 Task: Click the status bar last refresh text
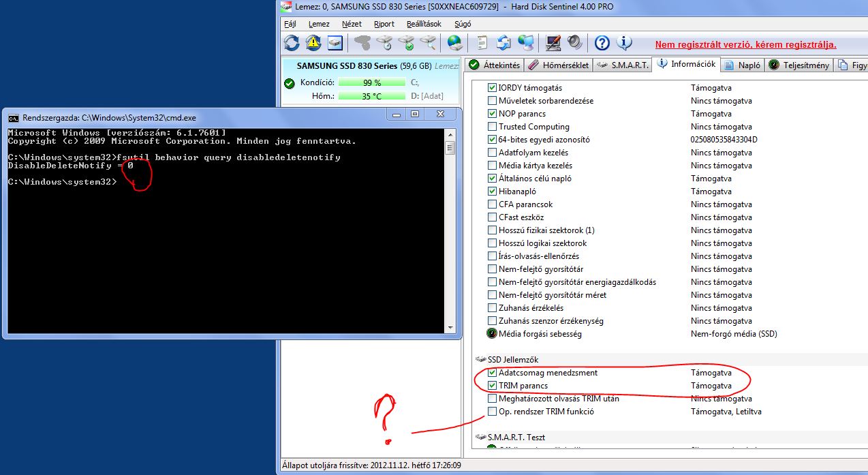pyautogui.click(x=372, y=466)
